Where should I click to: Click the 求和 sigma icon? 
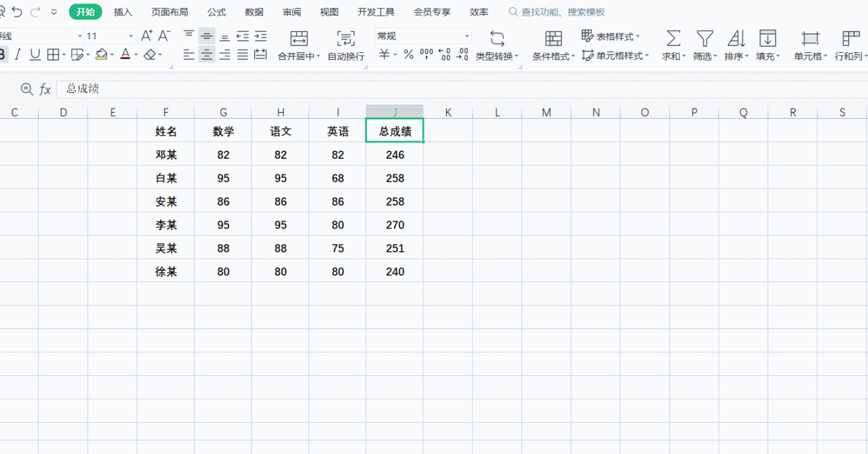point(673,38)
